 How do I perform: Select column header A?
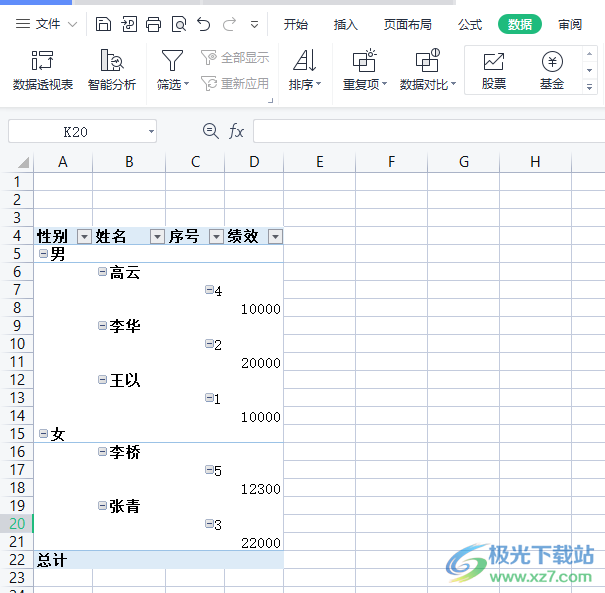pos(63,162)
